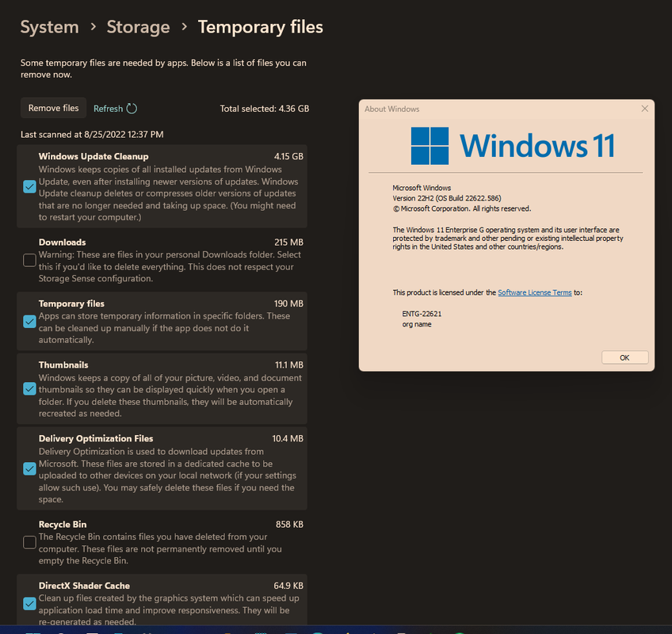Click the Remove files button

click(54, 108)
